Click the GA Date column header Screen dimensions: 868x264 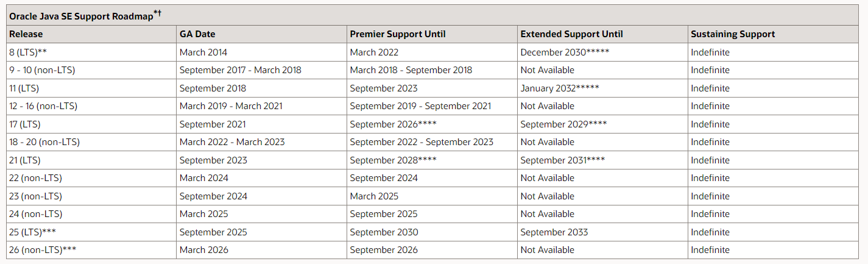197,34
